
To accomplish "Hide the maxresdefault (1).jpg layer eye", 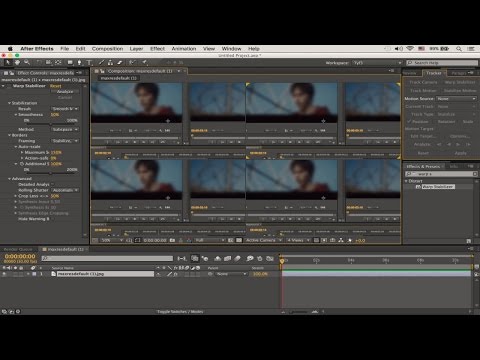I will (4, 274).
